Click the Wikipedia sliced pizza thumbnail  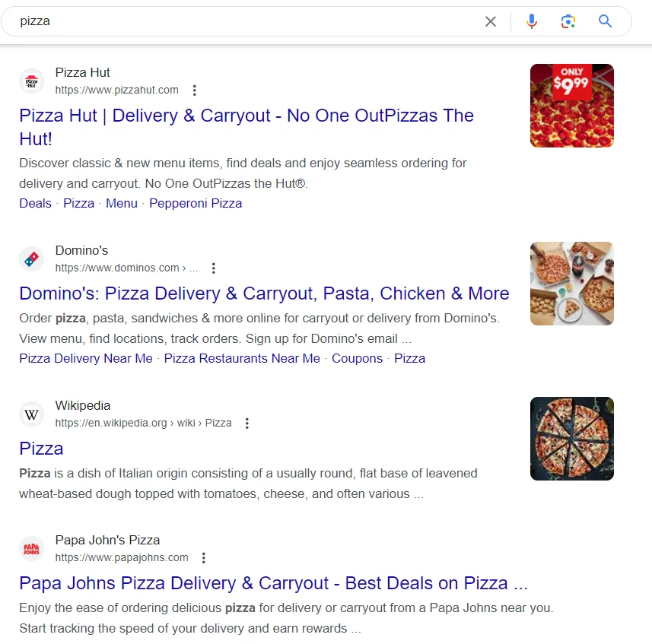tap(571, 439)
